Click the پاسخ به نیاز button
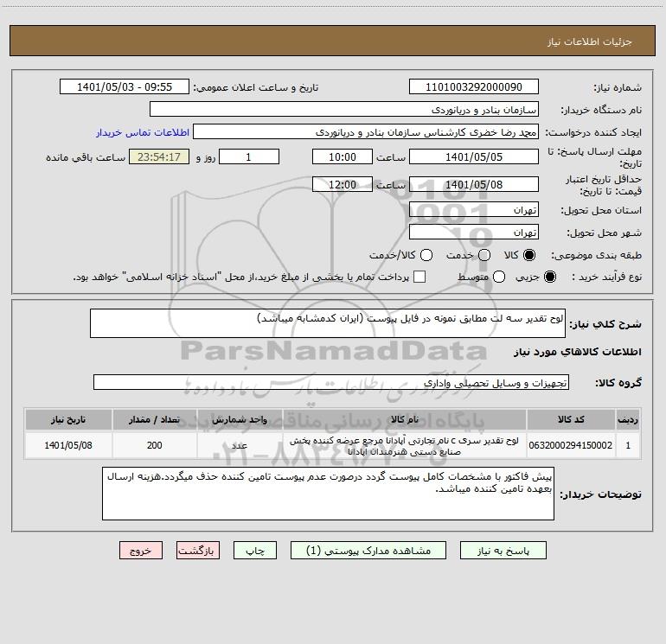This screenshot has width=666, height=644. (503, 550)
